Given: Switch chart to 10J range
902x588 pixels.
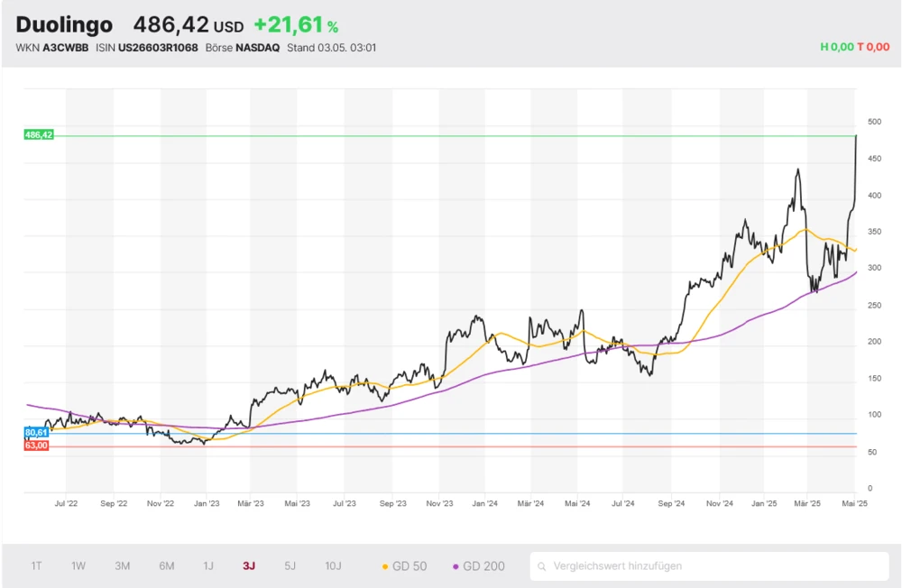Looking at the screenshot, I should click(333, 566).
